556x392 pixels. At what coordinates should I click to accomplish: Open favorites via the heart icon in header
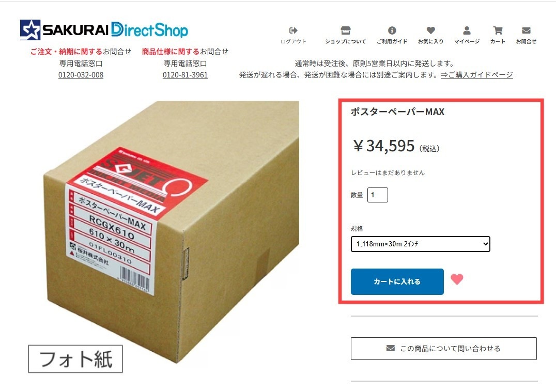[431, 30]
